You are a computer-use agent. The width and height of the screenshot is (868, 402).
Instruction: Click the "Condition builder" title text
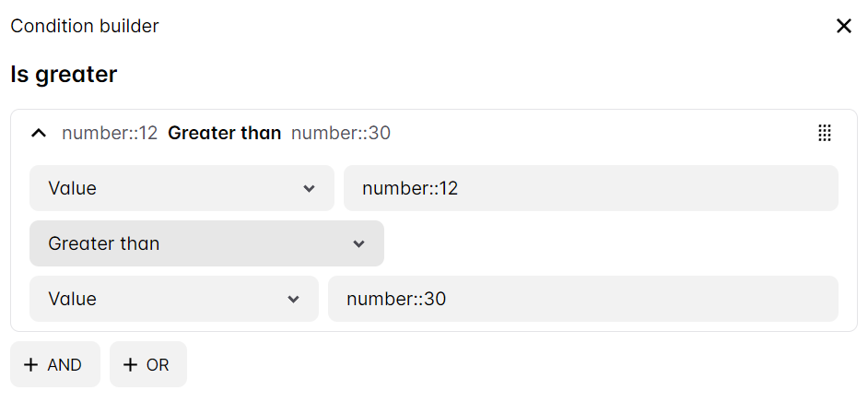85,26
